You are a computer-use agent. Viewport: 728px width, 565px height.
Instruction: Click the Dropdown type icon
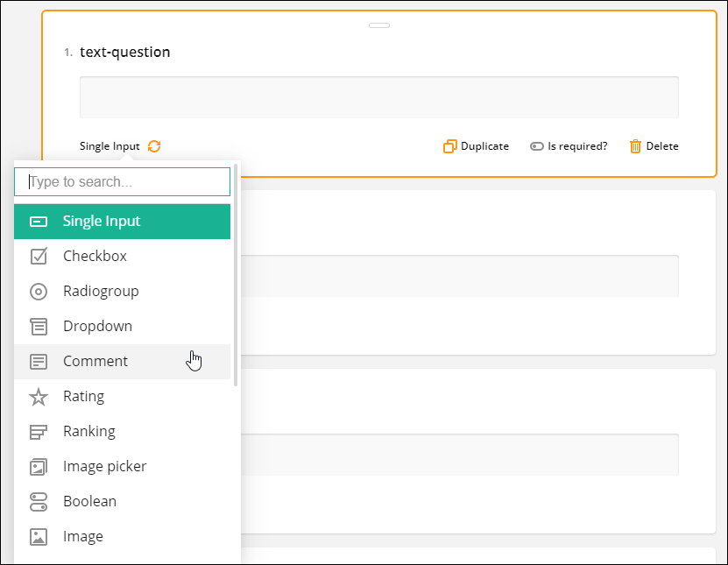click(39, 327)
